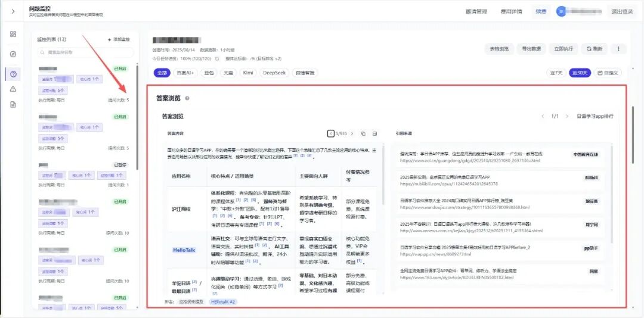Go to next question beside 1/1
The width and height of the screenshot is (644, 318).
coord(567,117)
